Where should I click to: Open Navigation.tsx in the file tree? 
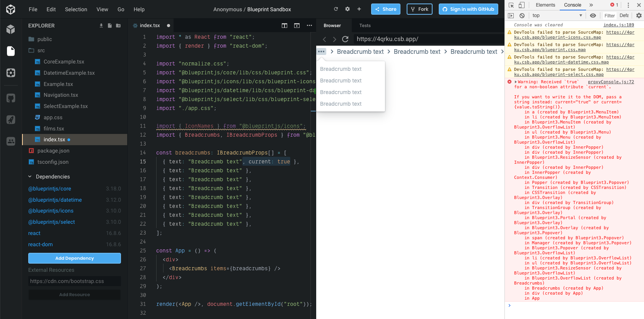pos(61,95)
